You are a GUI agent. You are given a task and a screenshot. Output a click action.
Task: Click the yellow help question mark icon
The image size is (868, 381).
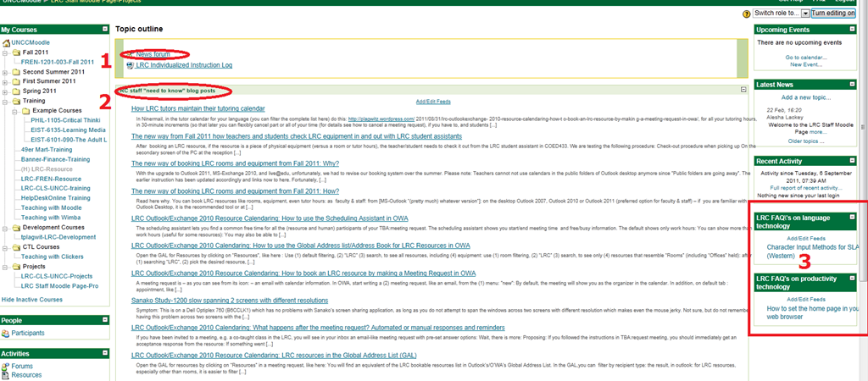[x=746, y=14]
